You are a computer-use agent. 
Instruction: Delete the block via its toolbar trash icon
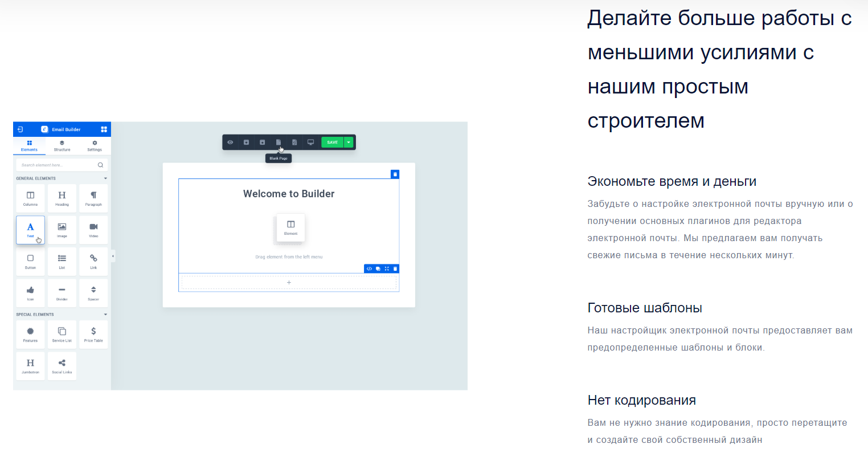(395, 268)
